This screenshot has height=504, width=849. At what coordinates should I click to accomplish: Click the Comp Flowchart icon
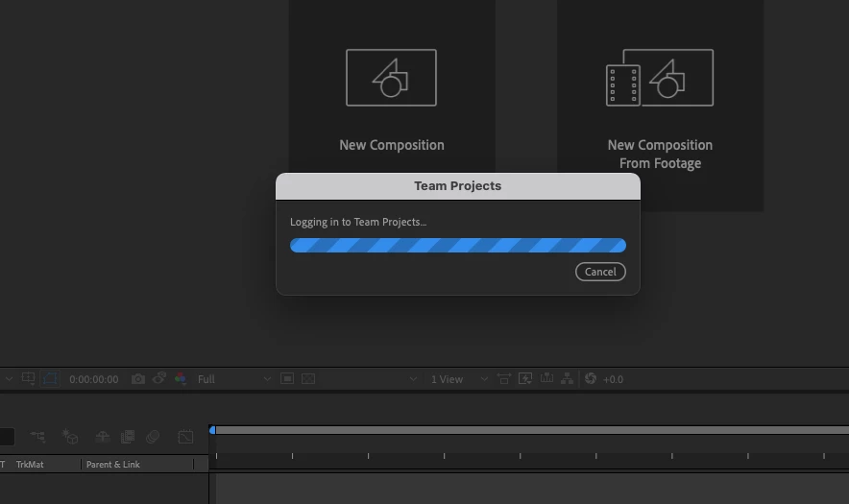pyautogui.click(x=567, y=378)
